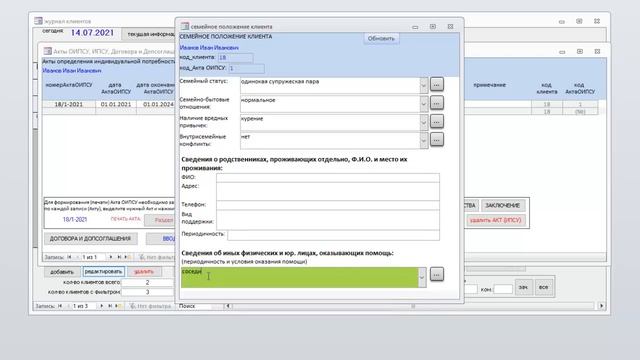Click the Поиск search box
The height and width of the screenshot is (360, 640).
pyautogui.click(x=195, y=306)
